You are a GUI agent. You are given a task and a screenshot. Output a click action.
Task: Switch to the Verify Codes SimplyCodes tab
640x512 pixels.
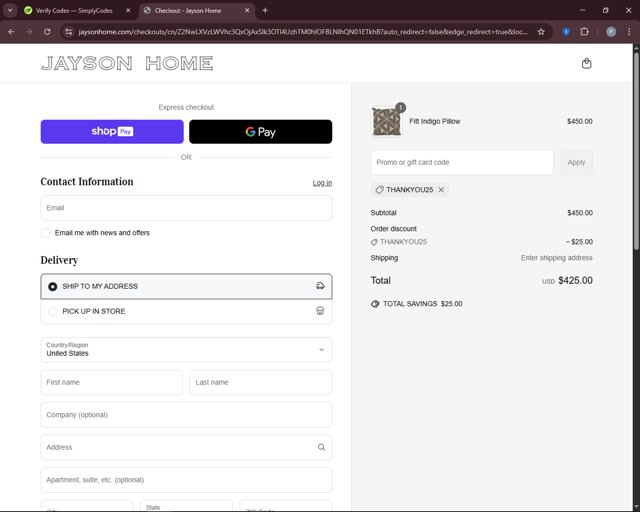coord(73,11)
